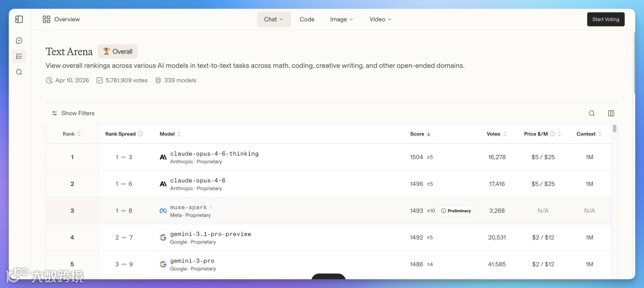
Task: Click the Rank Spread info icon
Action: pyautogui.click(x=140, y=134)
